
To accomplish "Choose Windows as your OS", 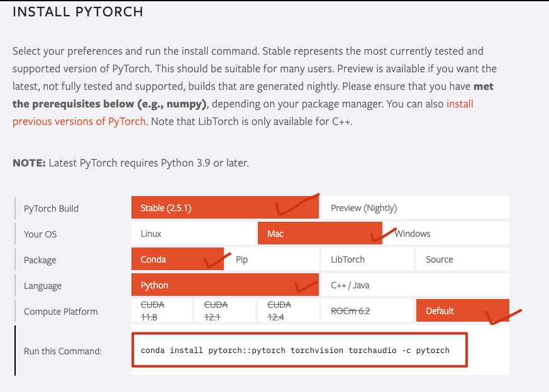I will 446,233.
